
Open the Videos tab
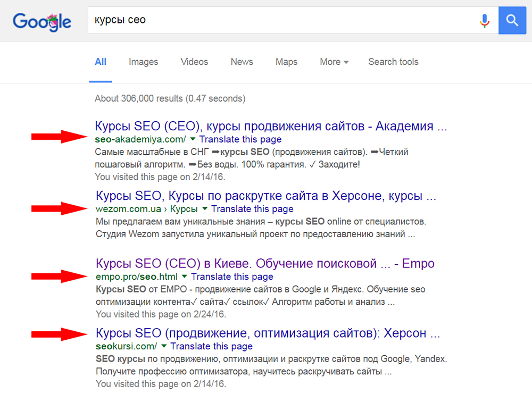(x=194, y=62)
